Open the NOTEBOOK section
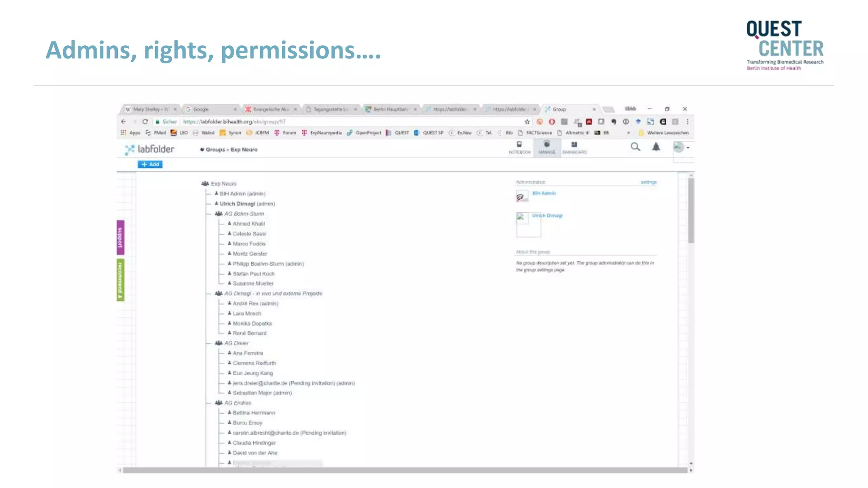This screenshot has height=488, width=868. tap(520, 148)
